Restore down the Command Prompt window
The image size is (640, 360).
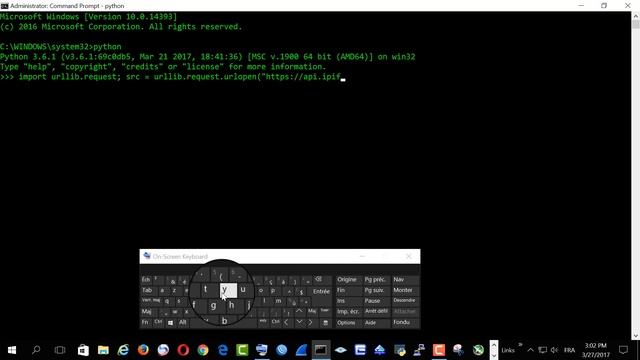(604, 6)
